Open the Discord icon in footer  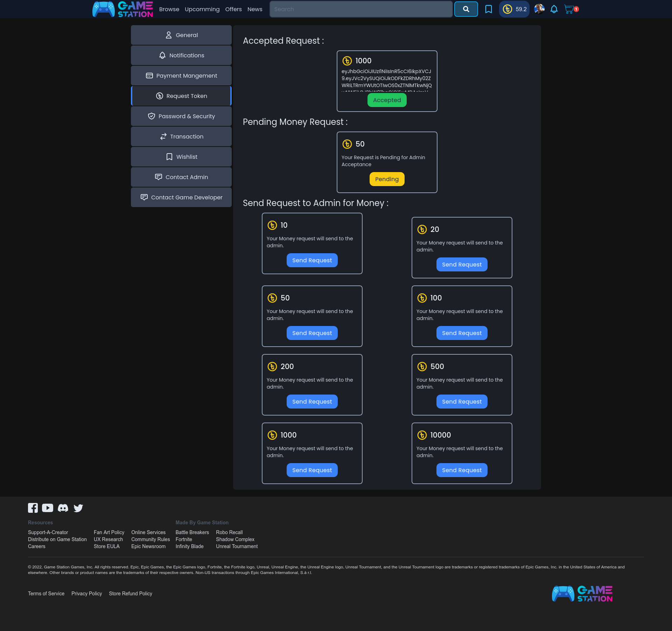(63, 508)
